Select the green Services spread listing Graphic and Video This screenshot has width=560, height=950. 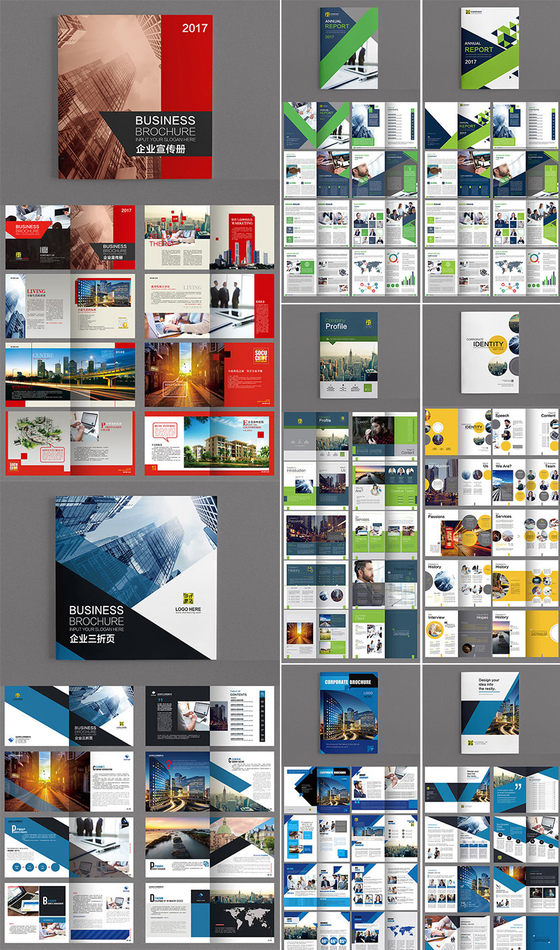(385, 534)
